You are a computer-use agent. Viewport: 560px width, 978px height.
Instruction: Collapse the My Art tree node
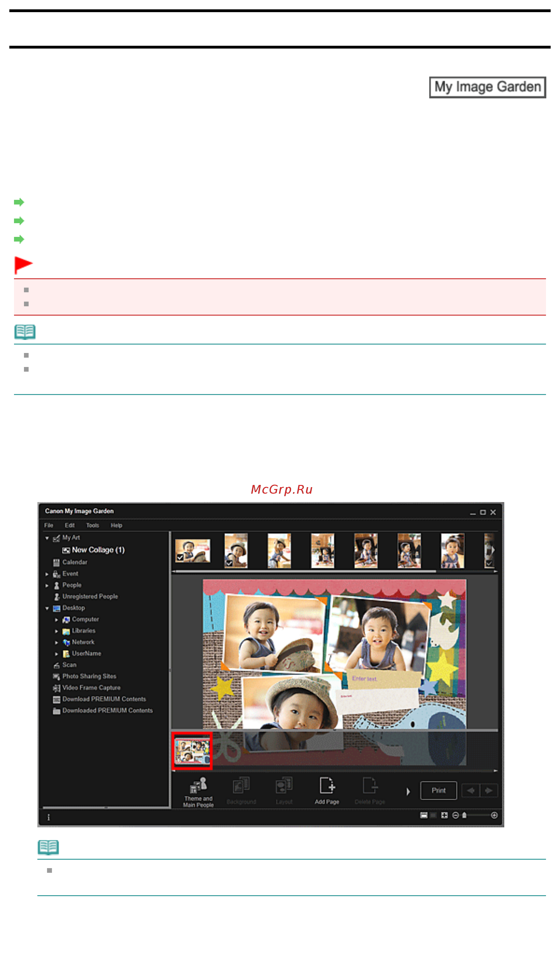(x=47, y=538)
